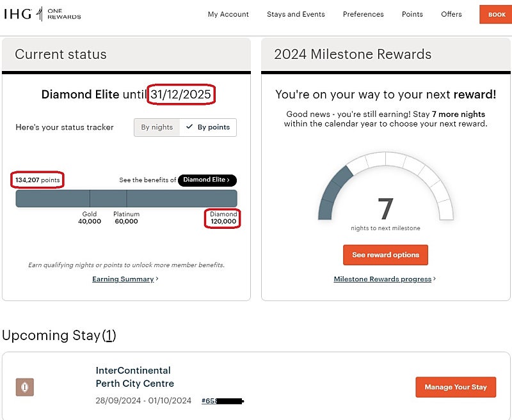Click the Gold 40,000 threshold label
This screenshot has height=420, width=512.
(x=90, y=217)
